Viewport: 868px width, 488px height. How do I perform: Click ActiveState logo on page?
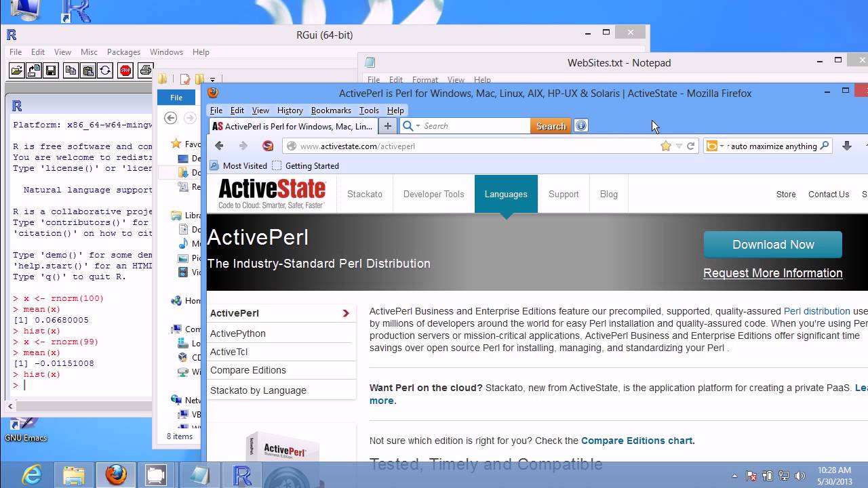coord(272,194)
